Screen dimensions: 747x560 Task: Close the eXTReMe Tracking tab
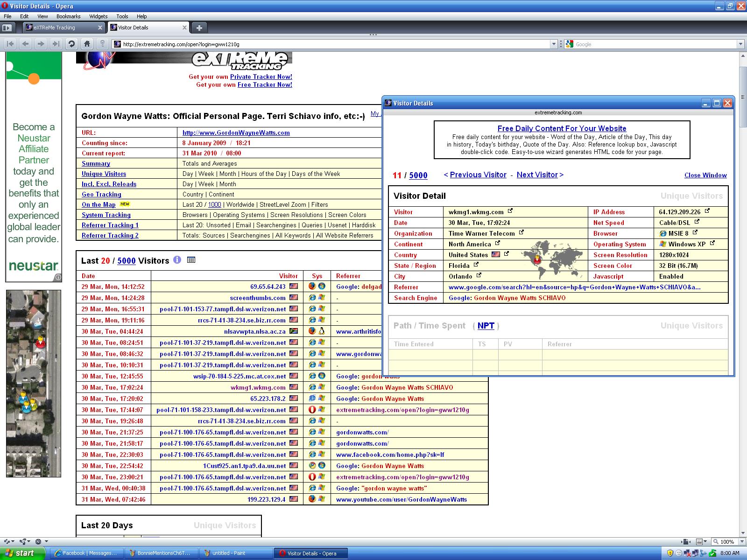point(100,28)
